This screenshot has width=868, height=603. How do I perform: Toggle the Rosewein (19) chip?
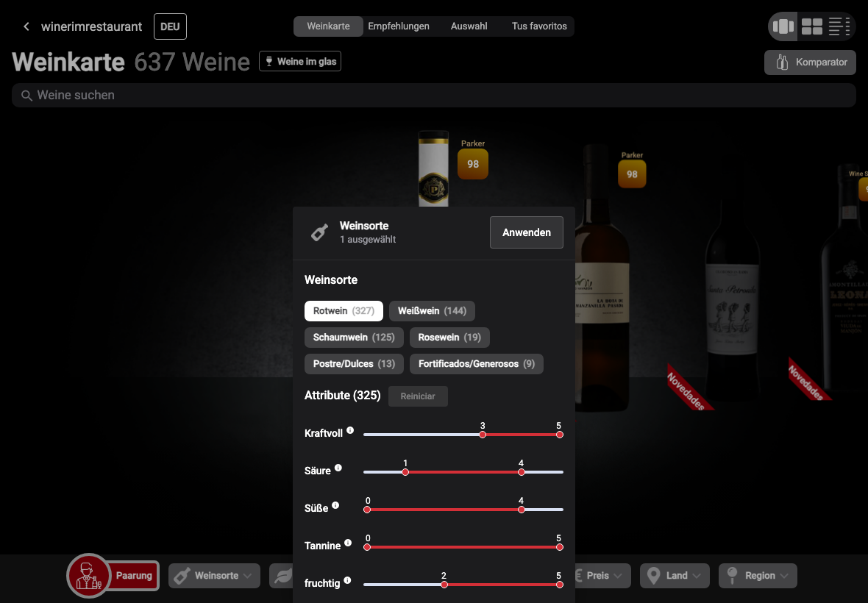pos(449,338)
